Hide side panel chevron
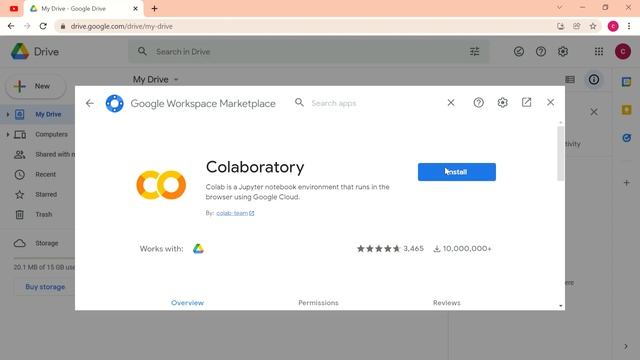Screen dimensions: 640x360 [626, 347]
